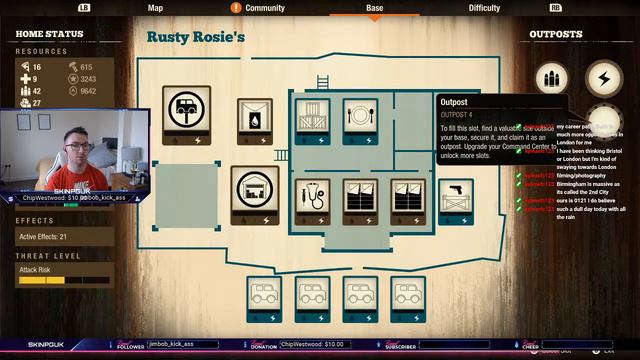Screen dimensions: 640x360
Task: Click the ladder icon beside the building's side wall
Action: point(281,155)
